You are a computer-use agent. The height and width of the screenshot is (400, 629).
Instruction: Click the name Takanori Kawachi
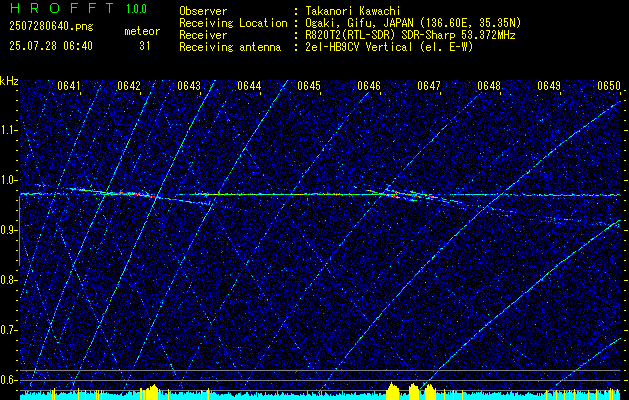tap(353, 11)
